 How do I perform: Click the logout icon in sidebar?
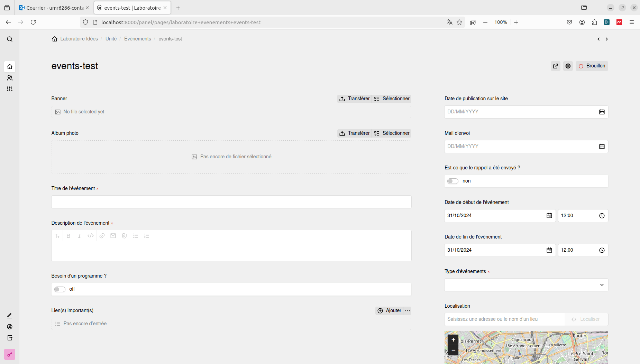click(10, 338)
